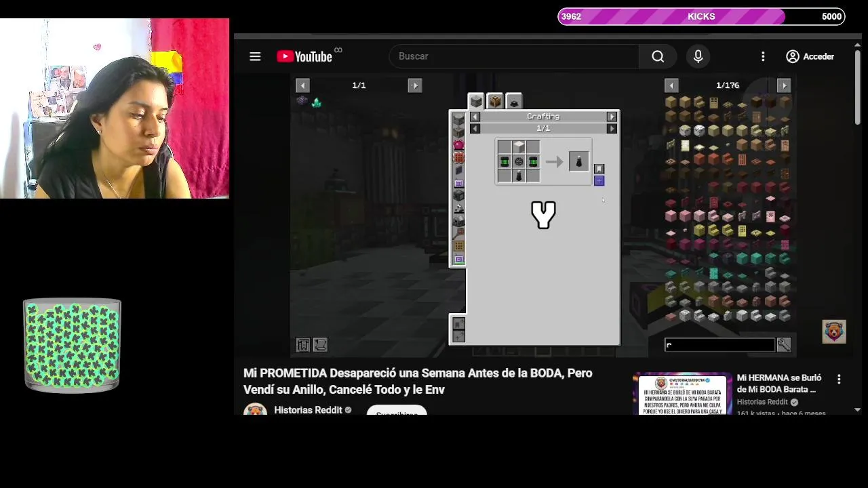This screenshot has height=488, width=868.
Task: Click the green crystal bookmarked item
Action: pyautogui.click(x=316, y=102)
